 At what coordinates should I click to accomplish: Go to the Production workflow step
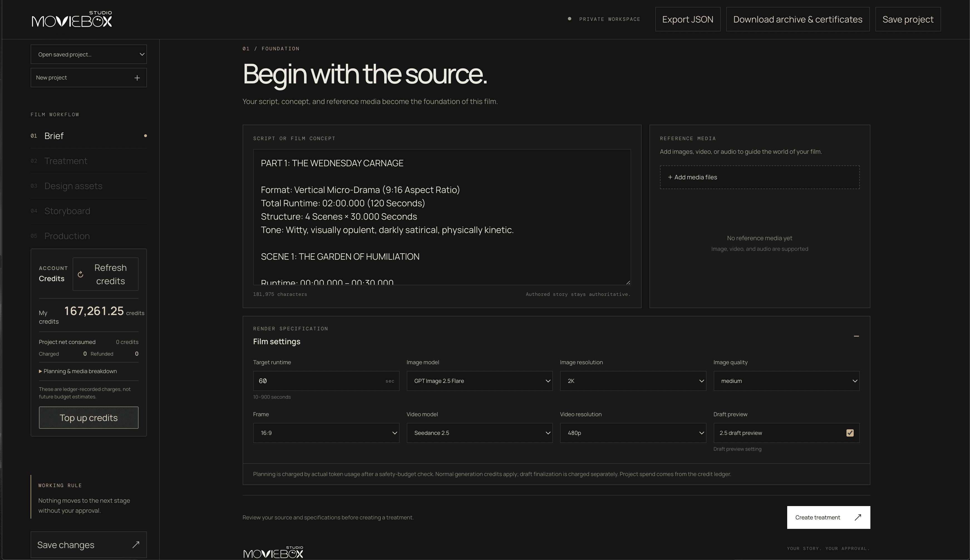click(x=88, y=236)
